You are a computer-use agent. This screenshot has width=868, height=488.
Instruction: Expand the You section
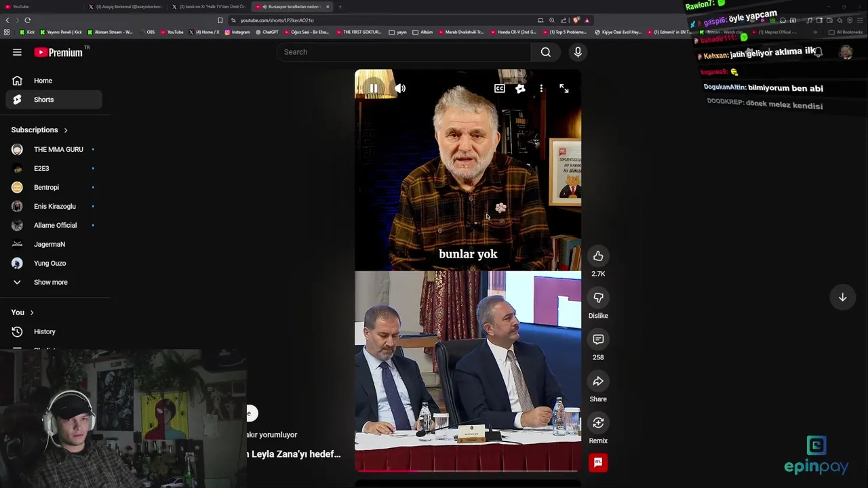click(22, 312)
